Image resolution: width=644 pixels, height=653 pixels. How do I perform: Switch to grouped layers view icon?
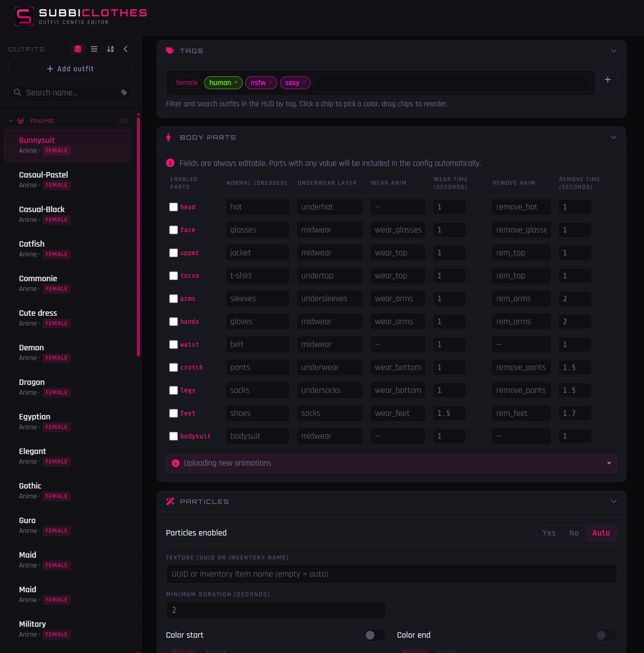(x=77, y=49)
